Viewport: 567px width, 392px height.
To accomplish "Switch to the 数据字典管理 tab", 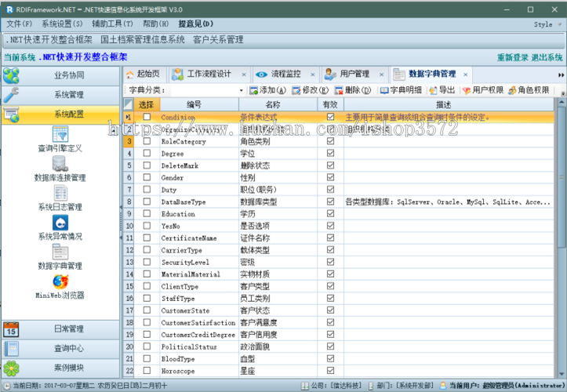I will 432,74.
